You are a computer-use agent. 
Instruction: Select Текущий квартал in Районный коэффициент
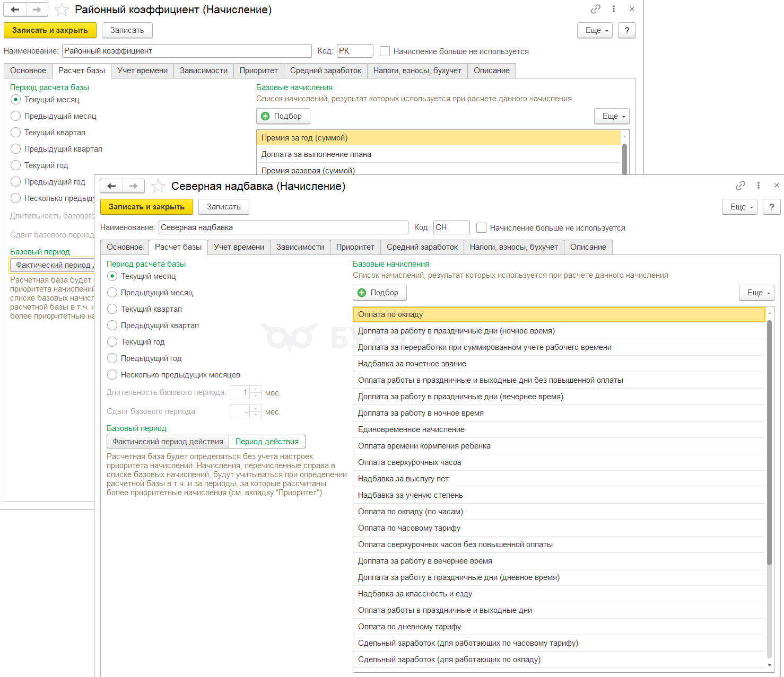click(x=16, y=133)
